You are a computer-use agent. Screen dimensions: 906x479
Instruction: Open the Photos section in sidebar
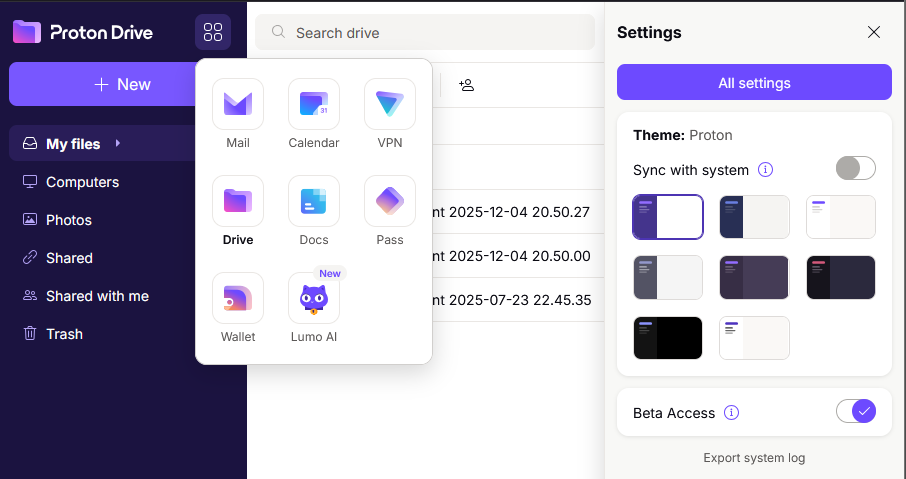(68, 220)
